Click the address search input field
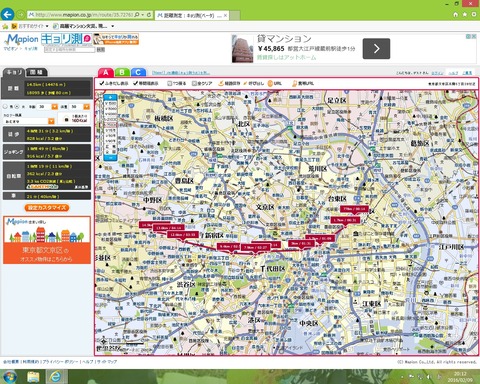This screenshot has width=480, height=384. [69, 49]
